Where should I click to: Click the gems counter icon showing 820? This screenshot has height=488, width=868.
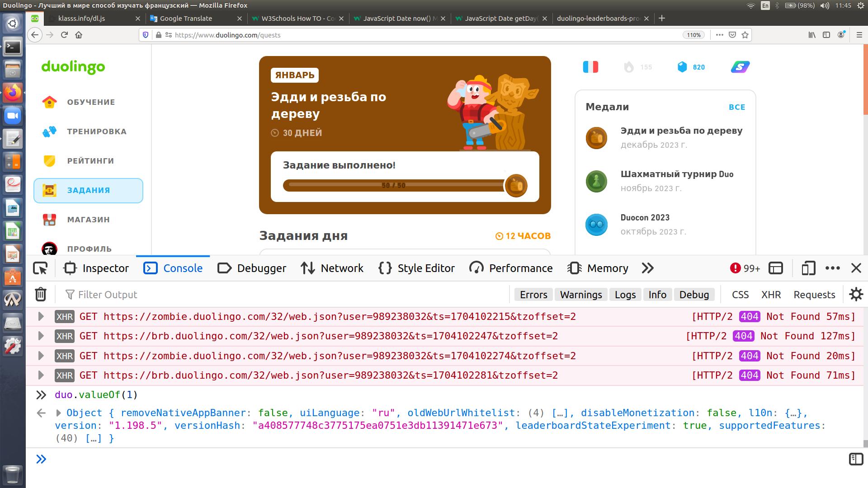tap(682, 67)
